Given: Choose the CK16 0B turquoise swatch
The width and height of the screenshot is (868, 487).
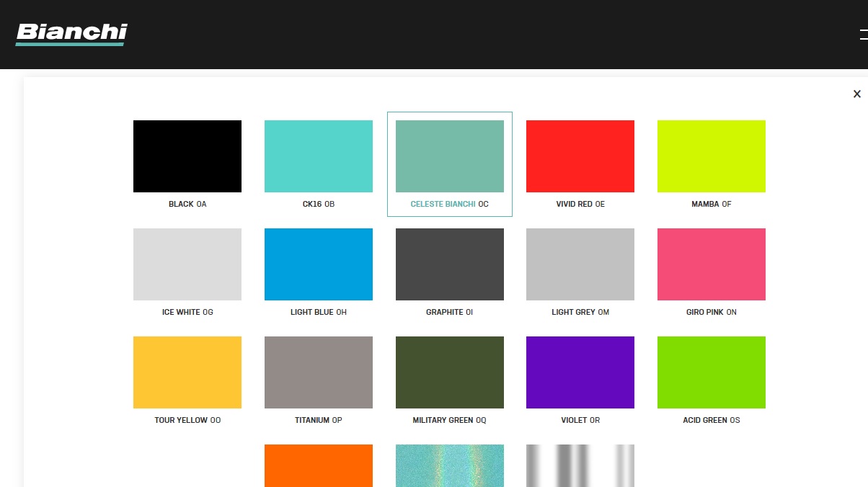Looking at the screenshot, I should (319, 156).
